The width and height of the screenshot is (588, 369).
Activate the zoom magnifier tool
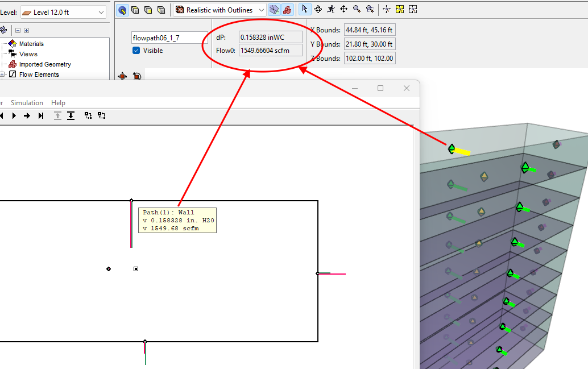357,9
